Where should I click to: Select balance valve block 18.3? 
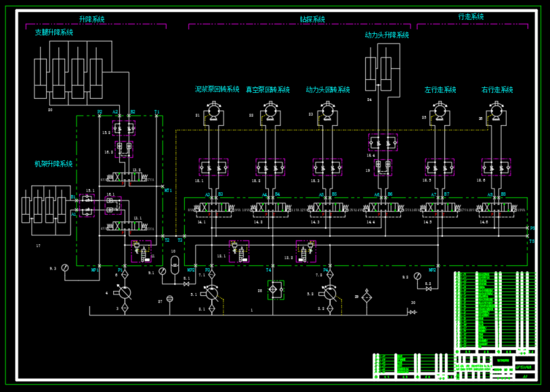(327, 167)
